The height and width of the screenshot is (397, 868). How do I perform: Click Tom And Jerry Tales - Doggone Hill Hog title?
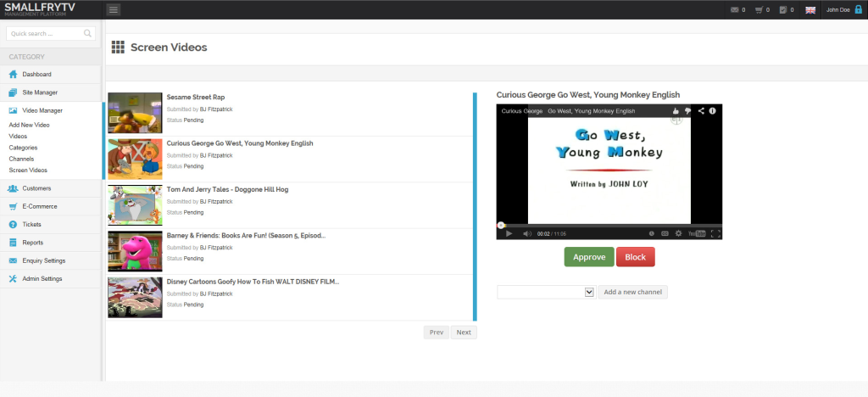[x=227, y=189]
